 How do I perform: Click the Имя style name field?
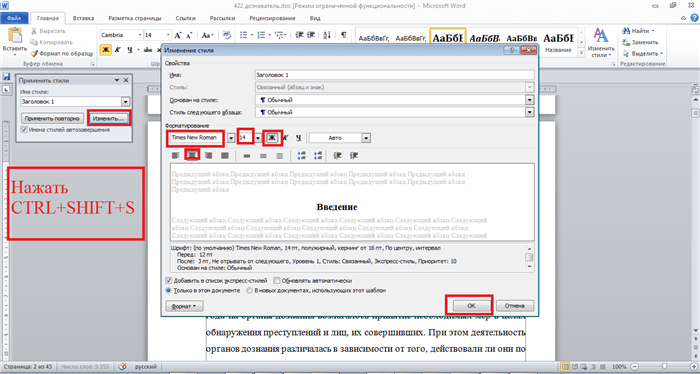[395, 75]
